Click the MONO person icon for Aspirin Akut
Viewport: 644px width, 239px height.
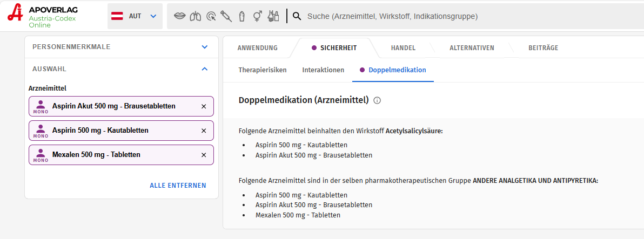coord(41,106)
